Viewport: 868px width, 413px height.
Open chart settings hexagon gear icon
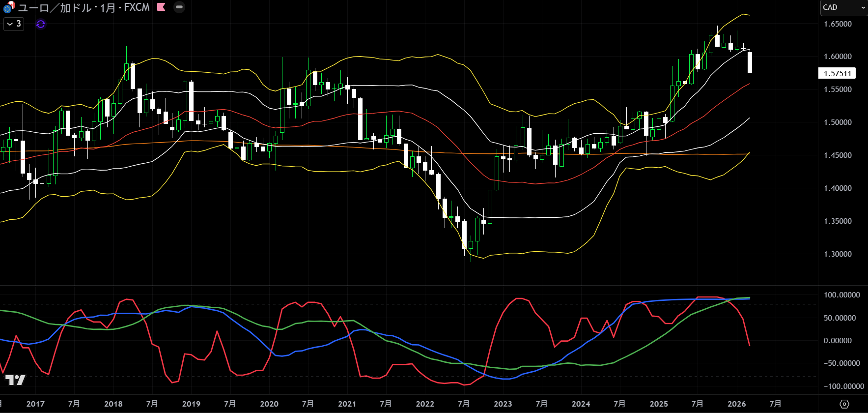tap(844, 404)
